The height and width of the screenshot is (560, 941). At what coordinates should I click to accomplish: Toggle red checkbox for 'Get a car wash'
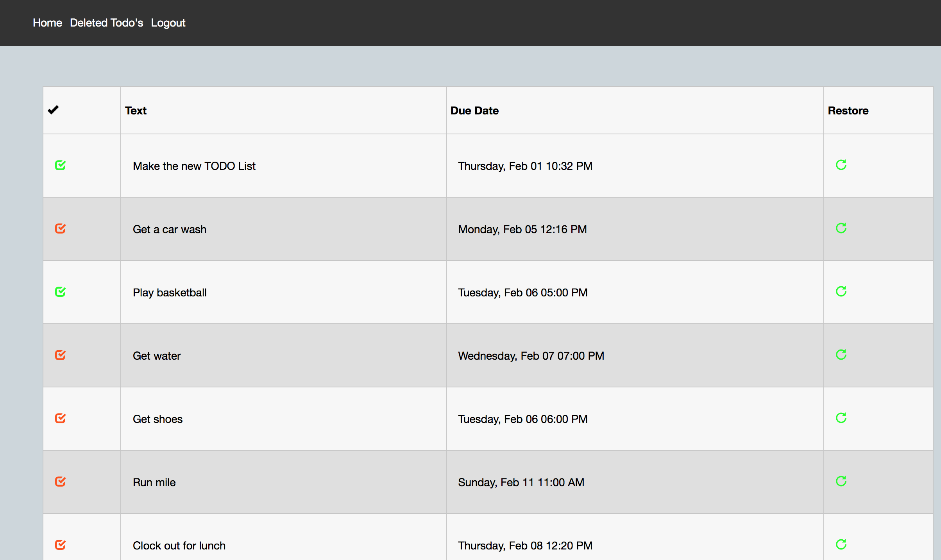click(x=60, y=228)
